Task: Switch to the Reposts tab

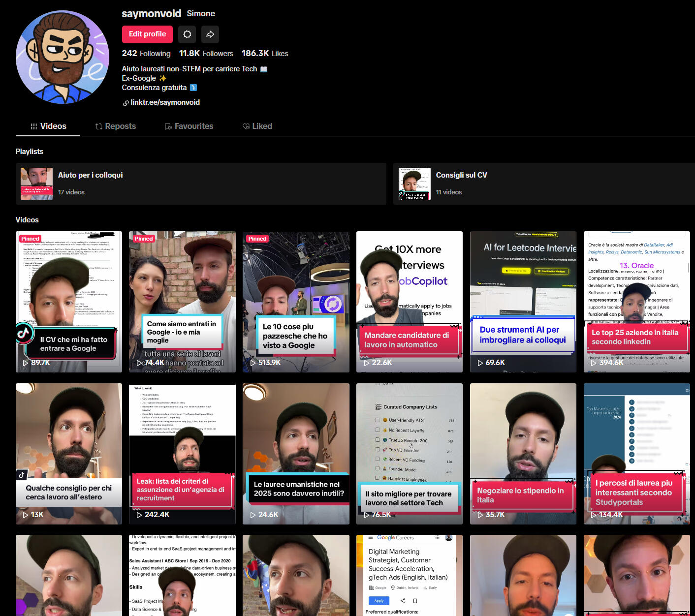Action: pos(120,126)
